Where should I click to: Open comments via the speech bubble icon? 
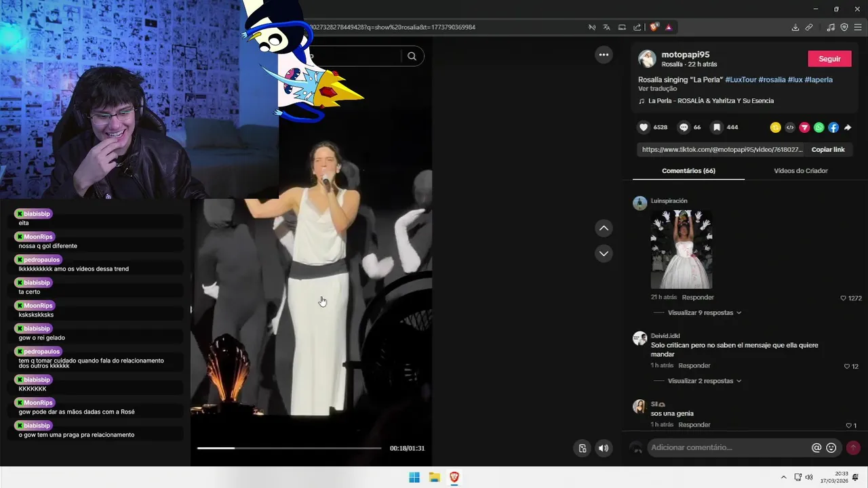pyautogui.click(x=684, y=127)
